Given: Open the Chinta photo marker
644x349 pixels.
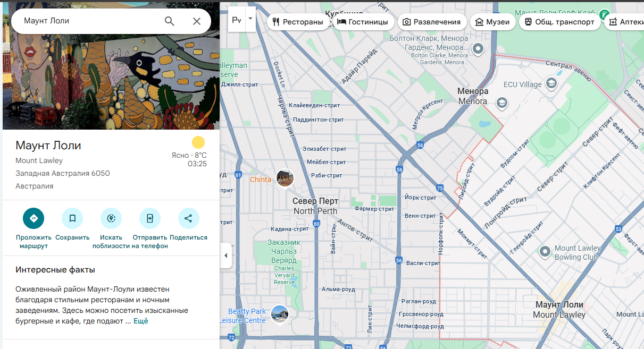Looking at the screenshot, I should coord(285,178).
